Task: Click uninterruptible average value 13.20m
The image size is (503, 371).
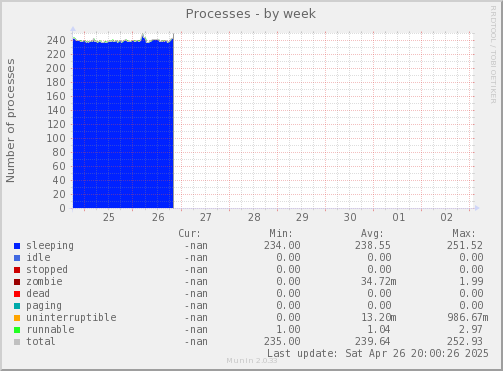Action: [379, 318]
